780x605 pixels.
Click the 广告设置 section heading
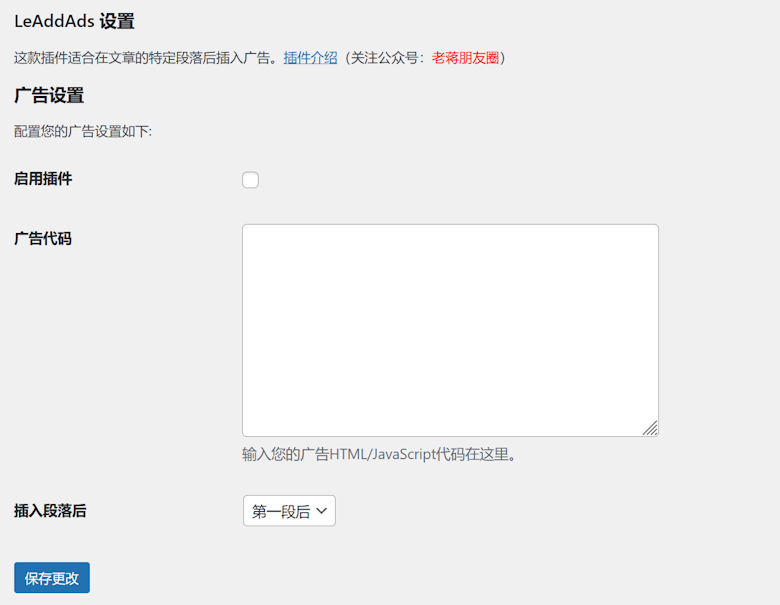tap(49, 95)
